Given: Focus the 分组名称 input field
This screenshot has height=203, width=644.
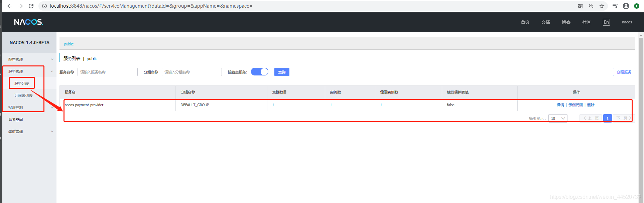Looking at the screenshot, I should point(192,72).
